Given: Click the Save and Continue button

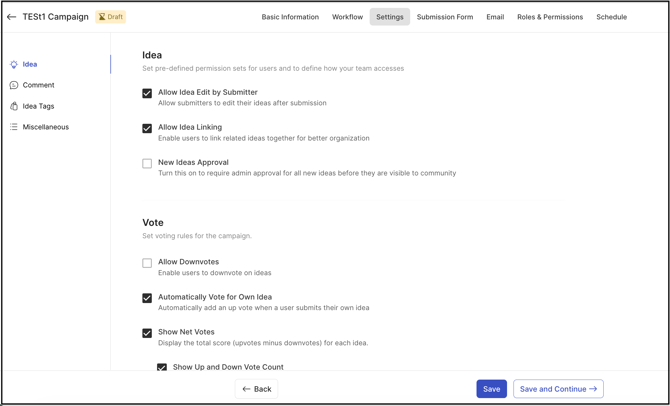Looking at the screenshot, I should (558, 389).
